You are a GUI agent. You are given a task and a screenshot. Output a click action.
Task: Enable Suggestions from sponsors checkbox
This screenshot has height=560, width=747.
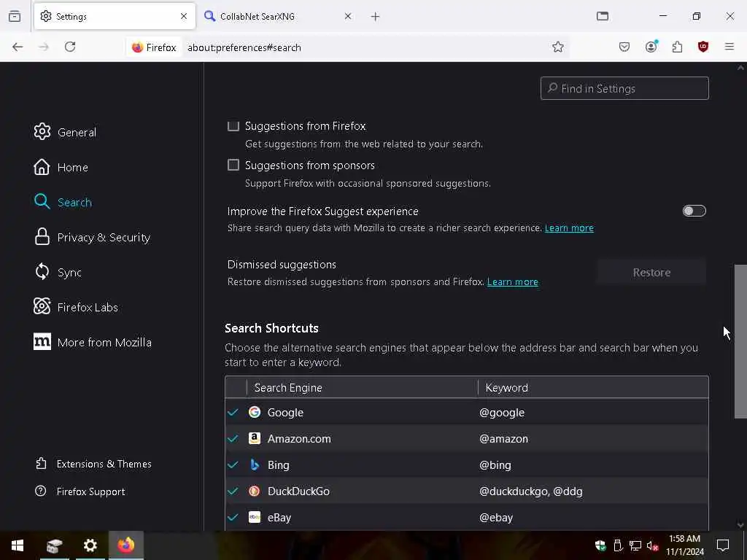[233, 165]
